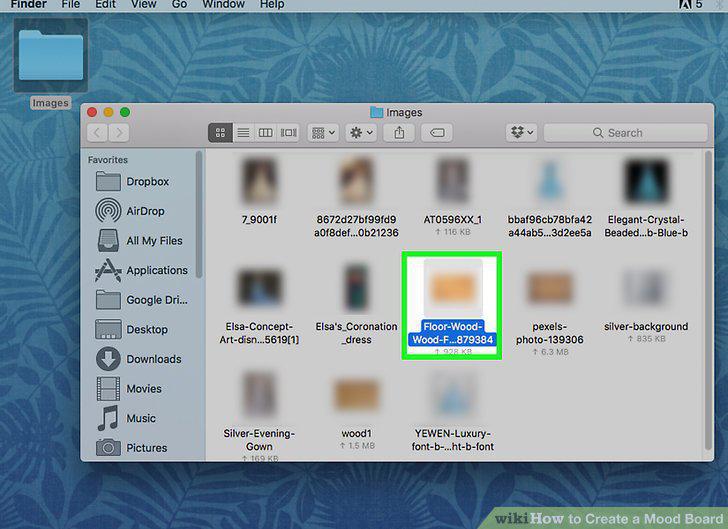Viewport: 728px width, 529px height.
Task: Open the Finder menu in the menu bar
Action: (29, 5)
